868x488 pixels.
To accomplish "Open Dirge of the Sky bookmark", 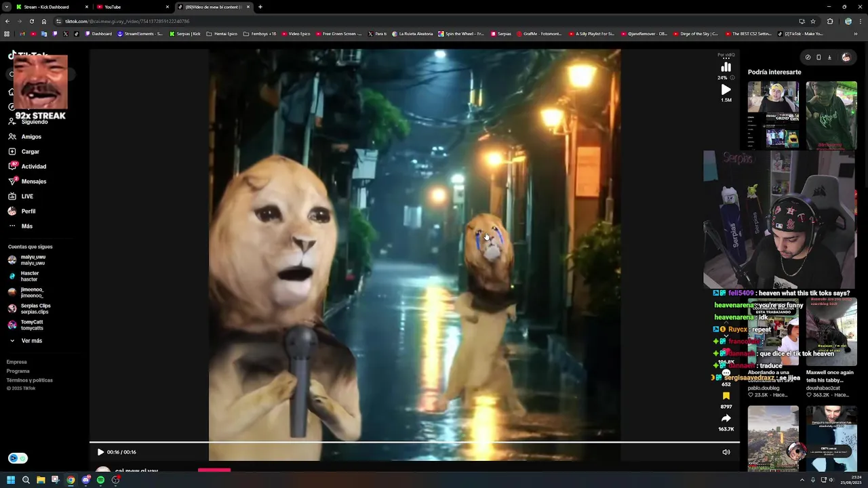I will 695,34.
